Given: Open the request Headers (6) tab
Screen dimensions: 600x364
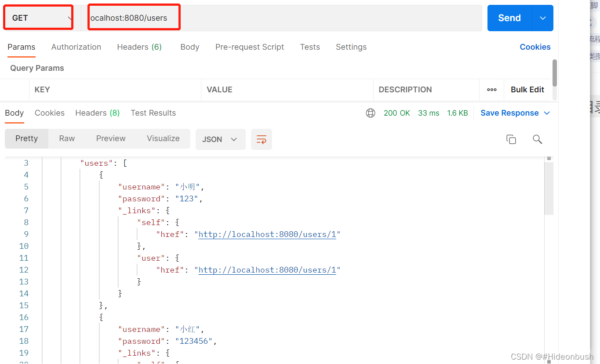Looking at the screenshot, I should tap(139, 47).
